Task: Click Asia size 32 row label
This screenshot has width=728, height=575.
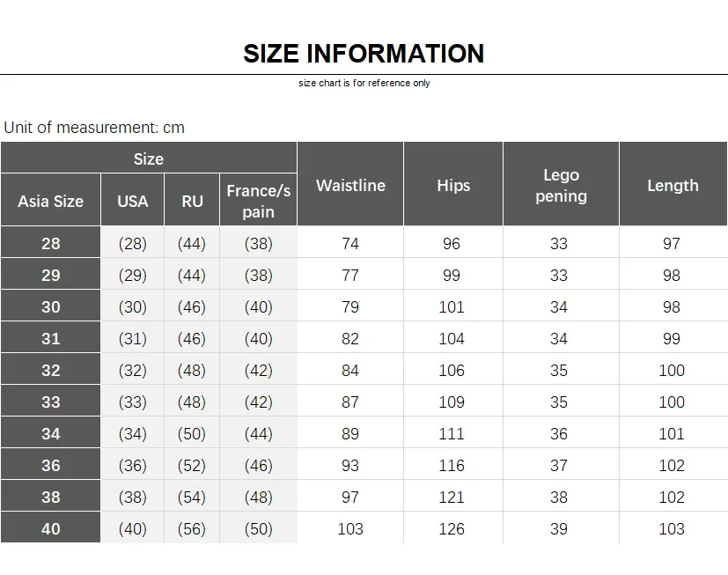Action: point(50,370)
